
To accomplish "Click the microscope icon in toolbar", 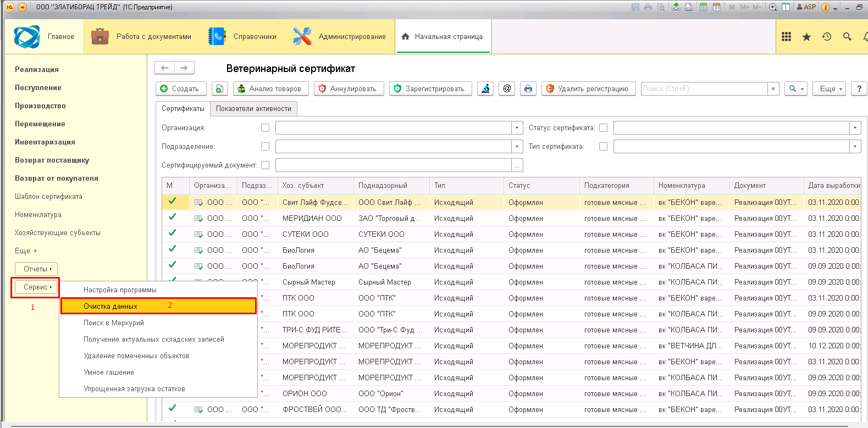I will click(x=485, y=88).
